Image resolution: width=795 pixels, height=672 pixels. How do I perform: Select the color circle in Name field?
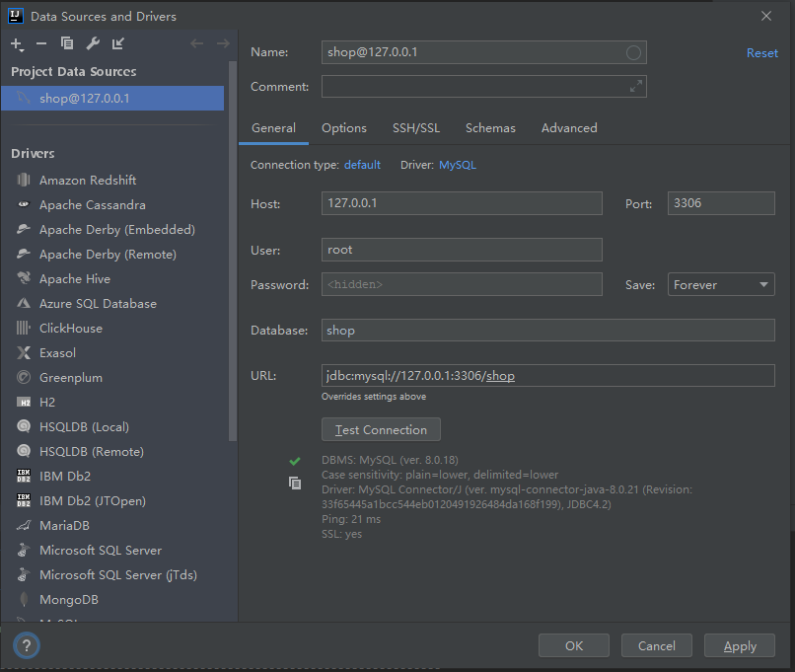click(x=634, y=53)
